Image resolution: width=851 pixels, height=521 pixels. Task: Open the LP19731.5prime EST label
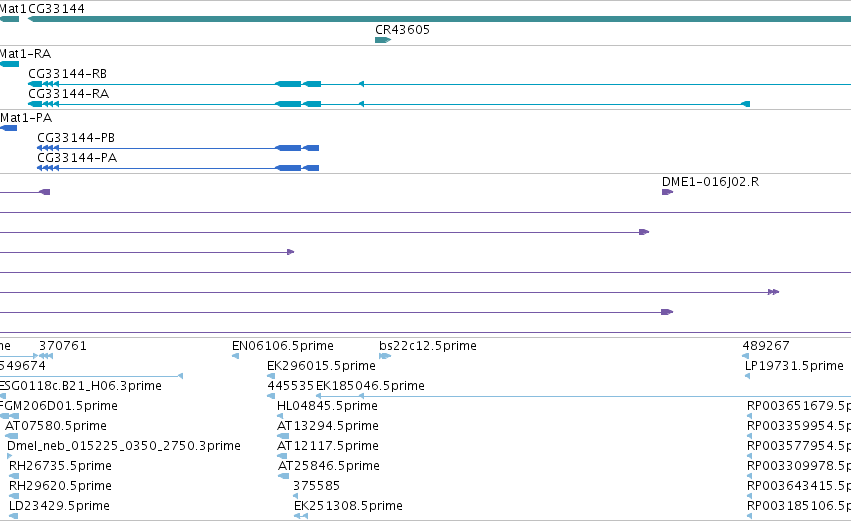click(794, 366)
